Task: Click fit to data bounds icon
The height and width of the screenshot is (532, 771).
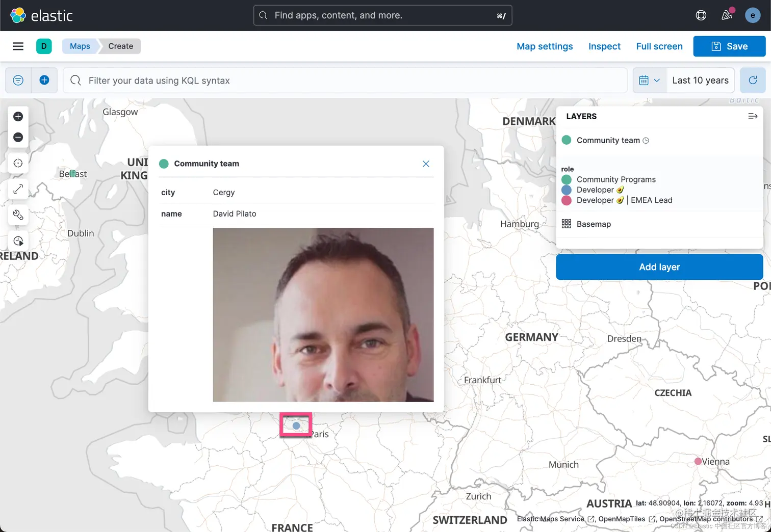Action: 18,163
